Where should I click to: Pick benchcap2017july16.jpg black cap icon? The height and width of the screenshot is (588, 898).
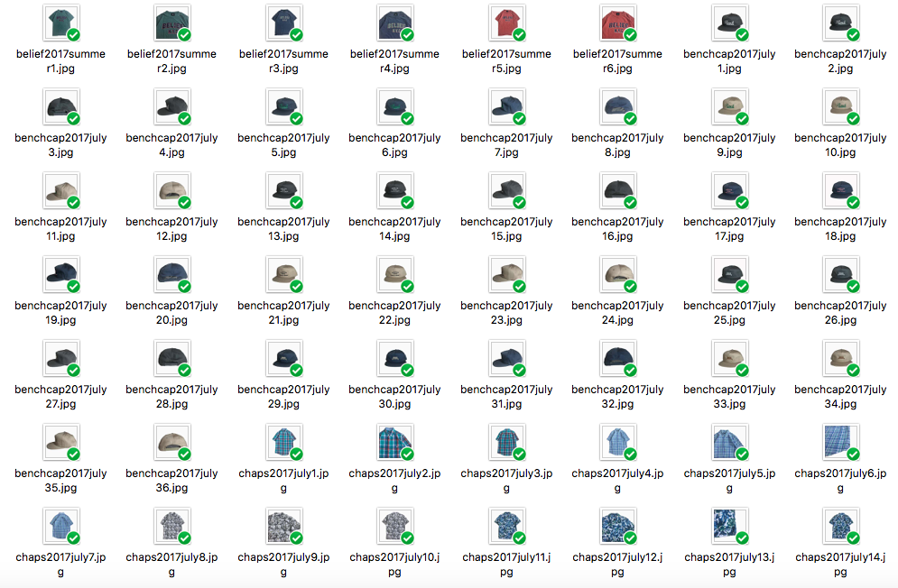pos(618,190)
